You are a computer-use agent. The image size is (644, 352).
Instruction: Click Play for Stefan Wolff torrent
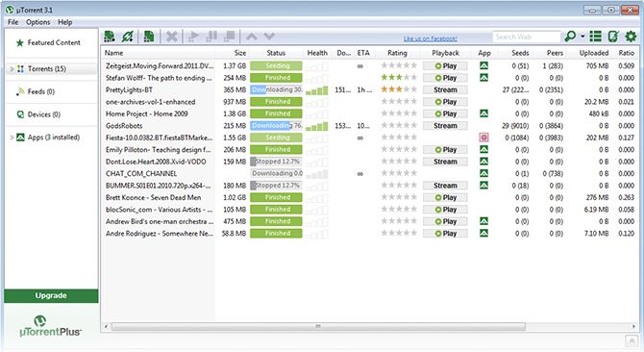[x=445, y=78]
